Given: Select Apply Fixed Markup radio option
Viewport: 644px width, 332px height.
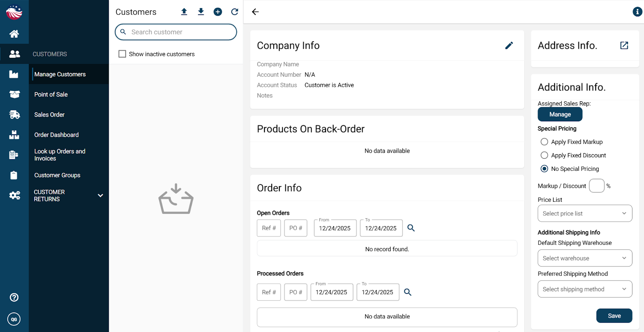Looking at the screenshot, I should pos(544,142).
